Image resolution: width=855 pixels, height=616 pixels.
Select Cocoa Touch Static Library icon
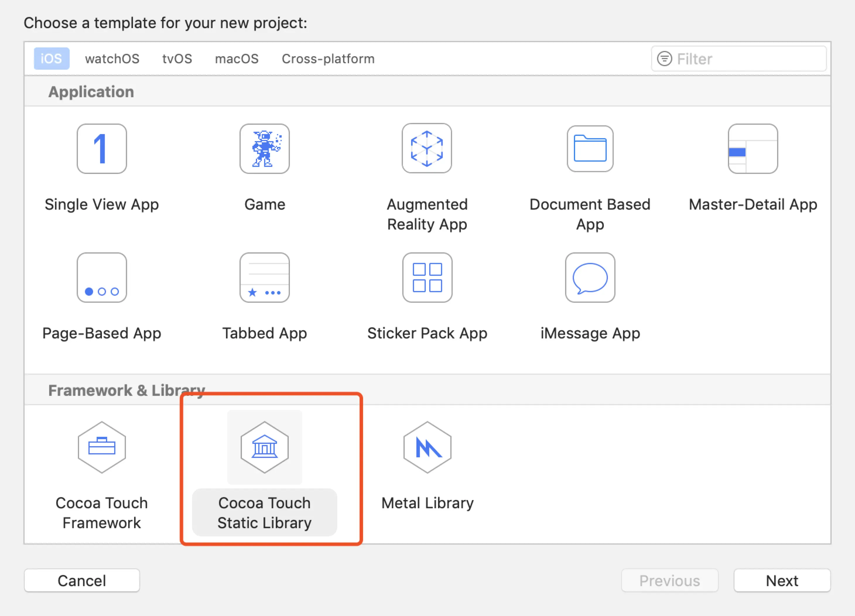264,447
